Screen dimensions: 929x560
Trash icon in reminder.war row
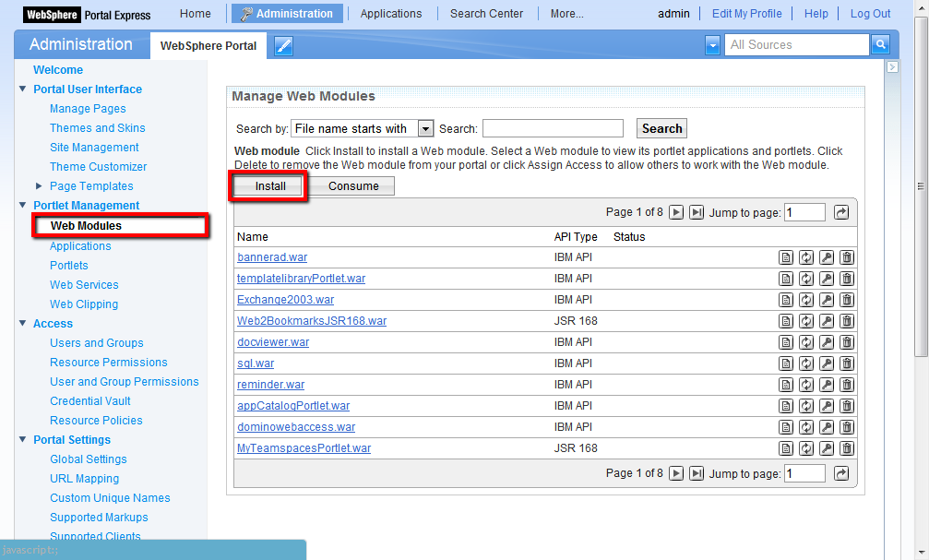tap(847, 385)
